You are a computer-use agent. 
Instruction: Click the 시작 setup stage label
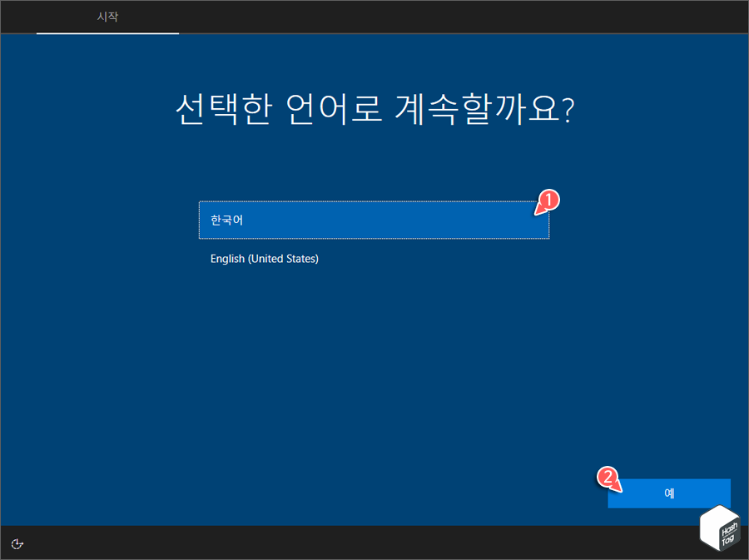pyautogui.click(x=107, y=17)
